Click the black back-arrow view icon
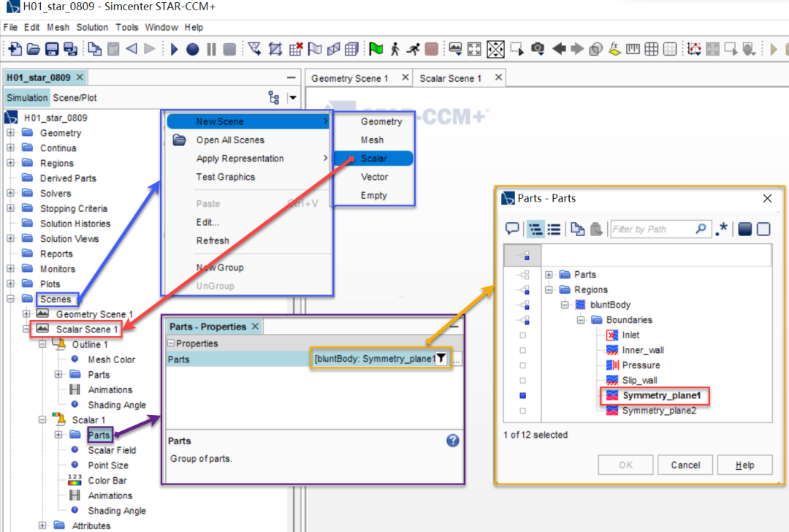This screenshot has width=789, height=532. 559,49
